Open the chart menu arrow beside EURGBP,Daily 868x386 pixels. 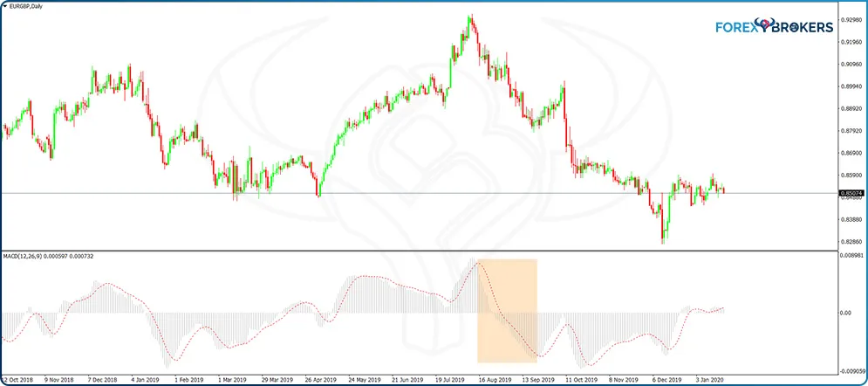pos(4,7)
